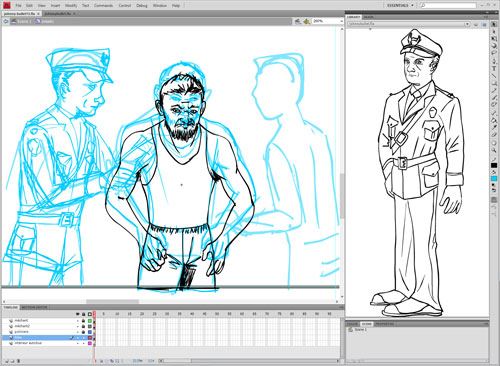500x366 pixels.
Task: Select the intérieur autobus layer name
Action: click(28, 343)
